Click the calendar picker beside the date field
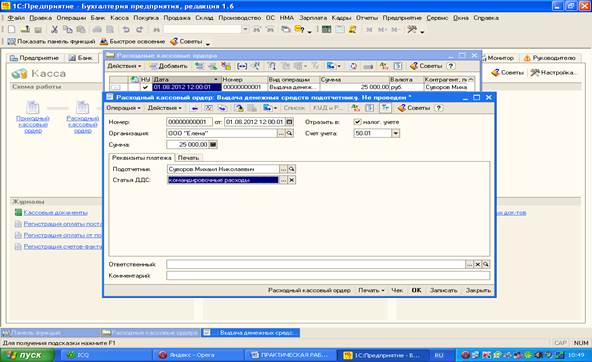592x362 pixels. click(289, 122)
